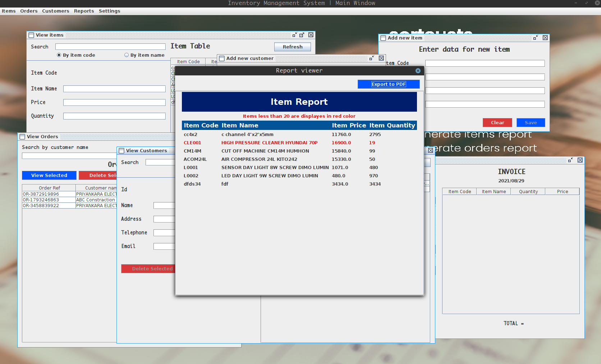This screenshot has width=601, height=364.
Task: Click the View items window menu icon
Action: [x=31, y=35]
